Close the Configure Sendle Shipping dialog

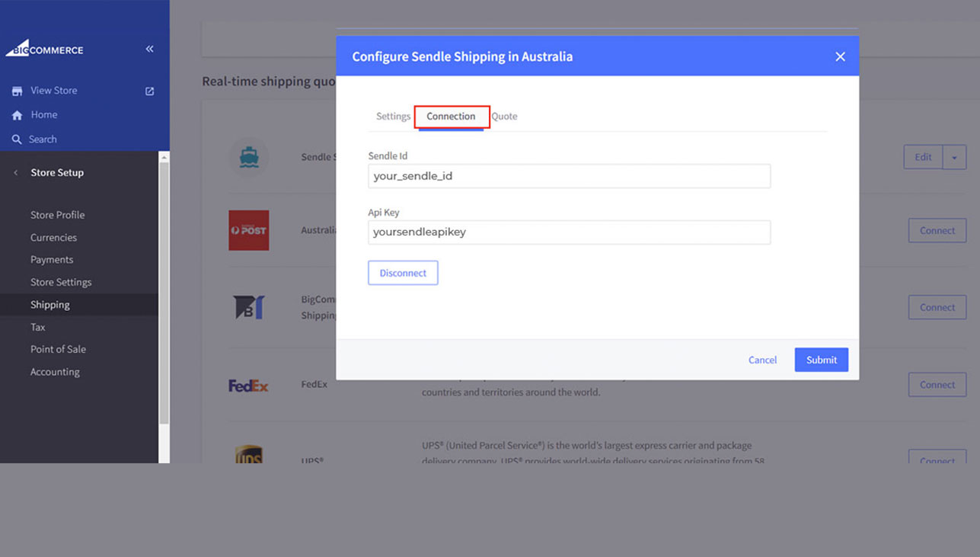pyautogui.click(x=840, y=56)
